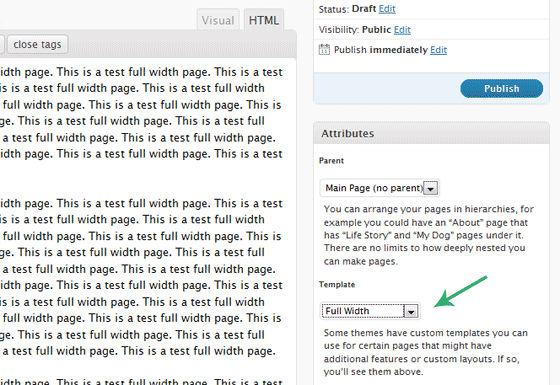560x385 pixels.
Task: Click the arrow button on Full Width dropdown
Action: tap(411, 311)
